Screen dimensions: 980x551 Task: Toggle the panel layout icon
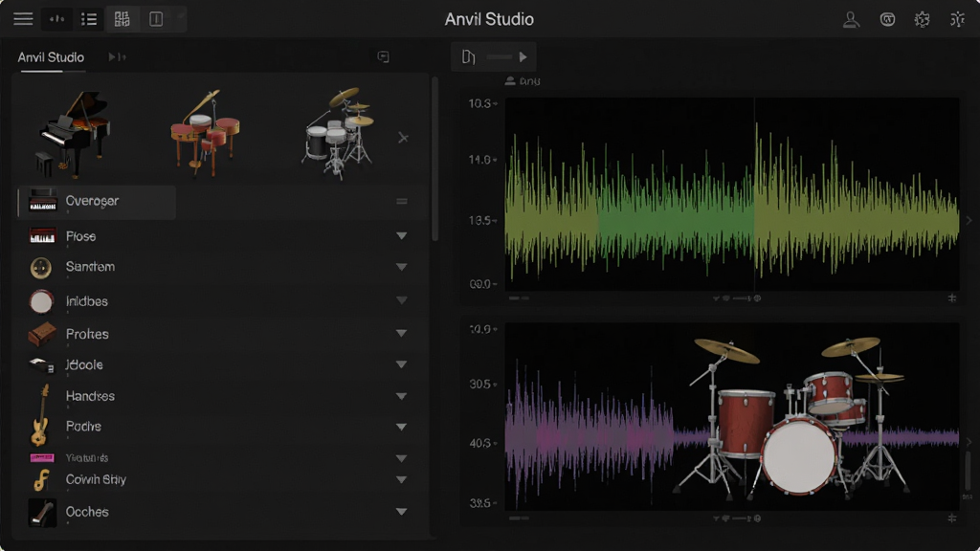point(156,19)
